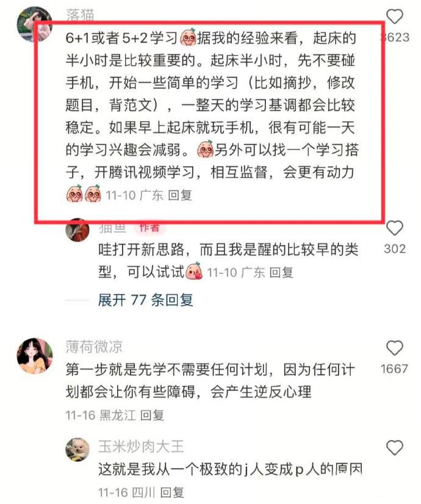The height and width of the screenshot is (504, 421).
Task: Reply to the author's comment via 回复
Action: point(281,273)
